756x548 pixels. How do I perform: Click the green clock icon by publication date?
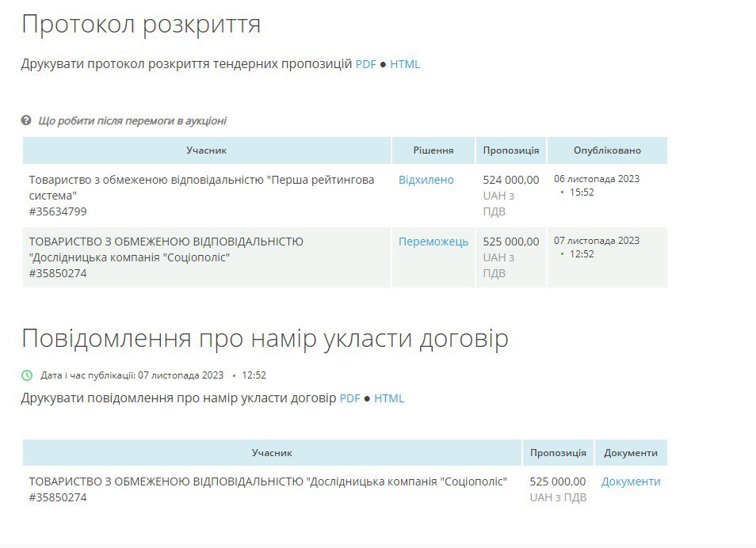(x=27, y=375)
